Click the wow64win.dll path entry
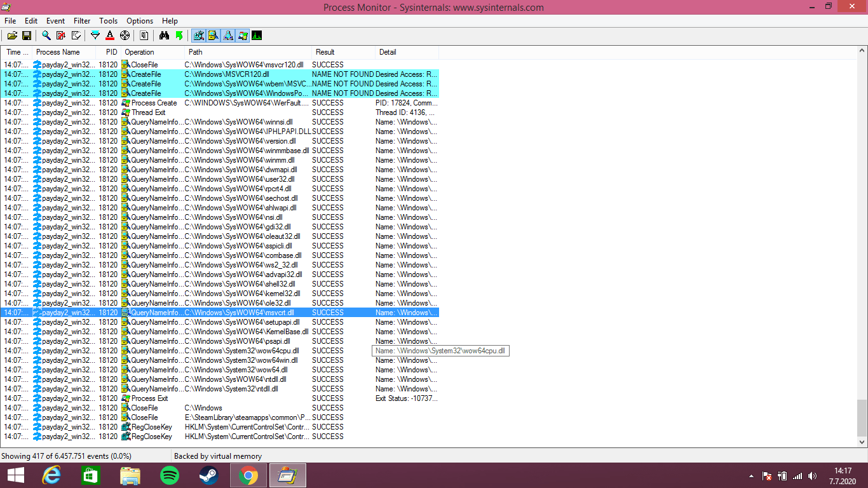The image size is (868, 488). point(241,360)
